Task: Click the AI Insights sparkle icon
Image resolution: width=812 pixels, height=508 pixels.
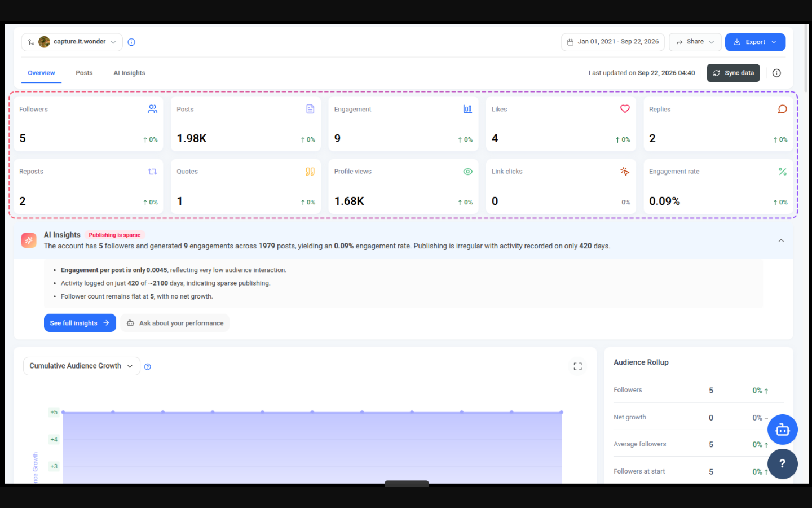Action: click(29, 240)
